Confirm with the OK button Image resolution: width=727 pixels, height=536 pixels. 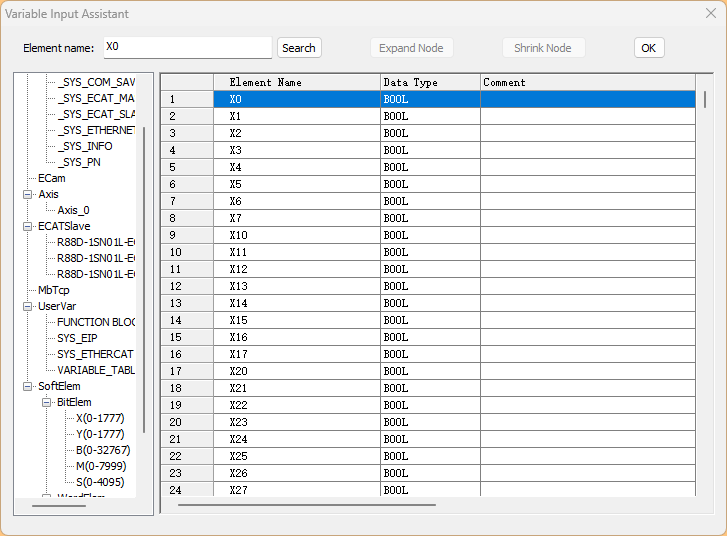coord(649,48)
